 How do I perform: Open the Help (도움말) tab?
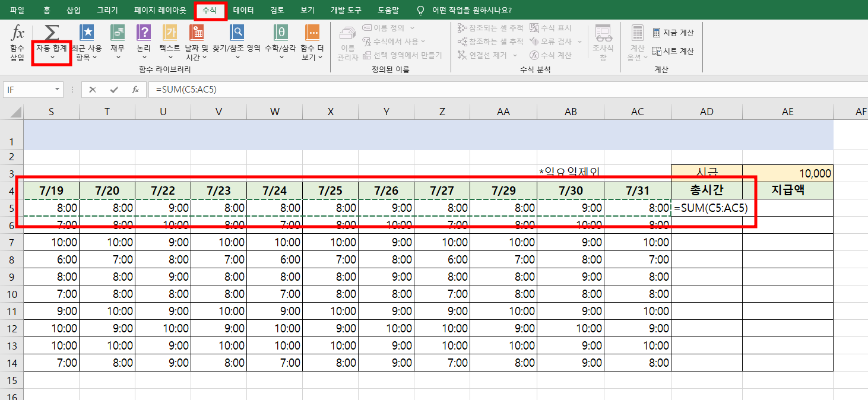pos(388,10)
